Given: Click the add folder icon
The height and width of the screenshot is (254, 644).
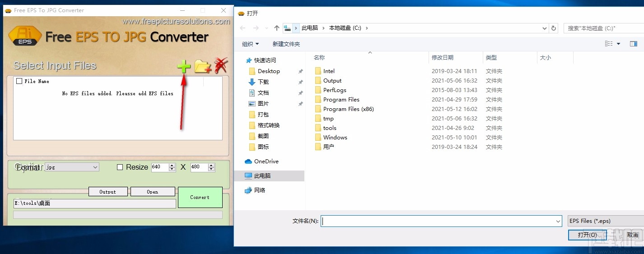Looking at the screenshot, I should (x=203, y=66).
